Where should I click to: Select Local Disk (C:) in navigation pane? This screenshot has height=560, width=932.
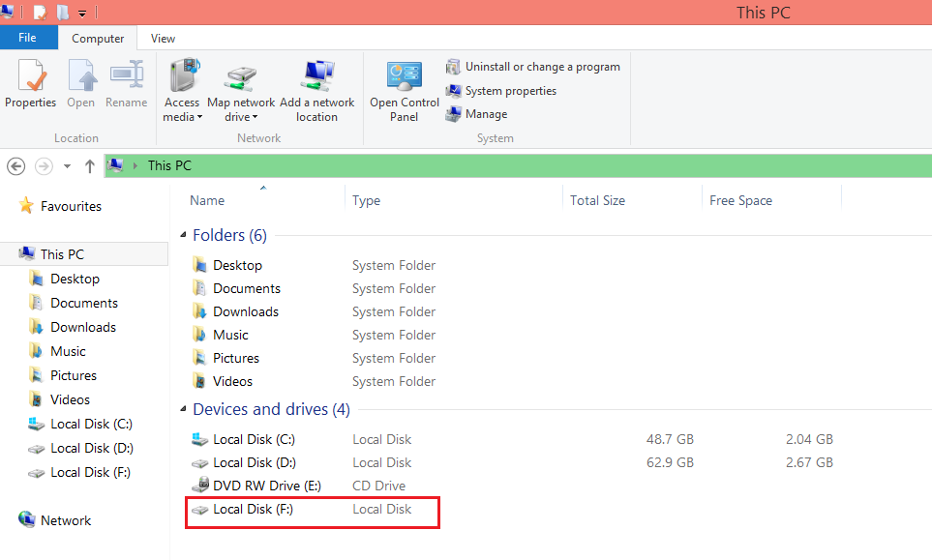pos(91,424)
